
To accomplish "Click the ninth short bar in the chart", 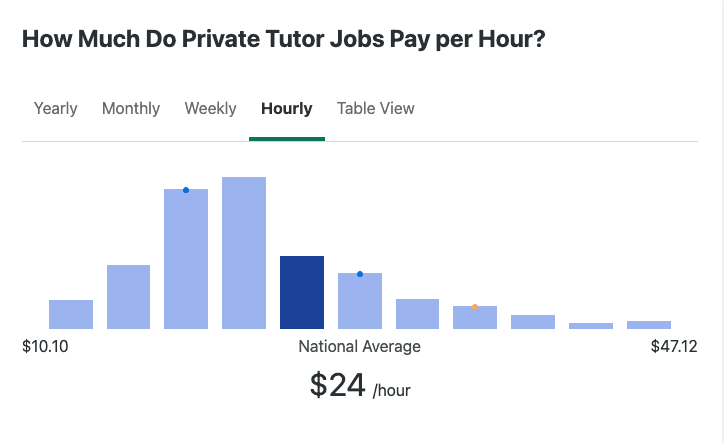I will click(x=533, y=322).
